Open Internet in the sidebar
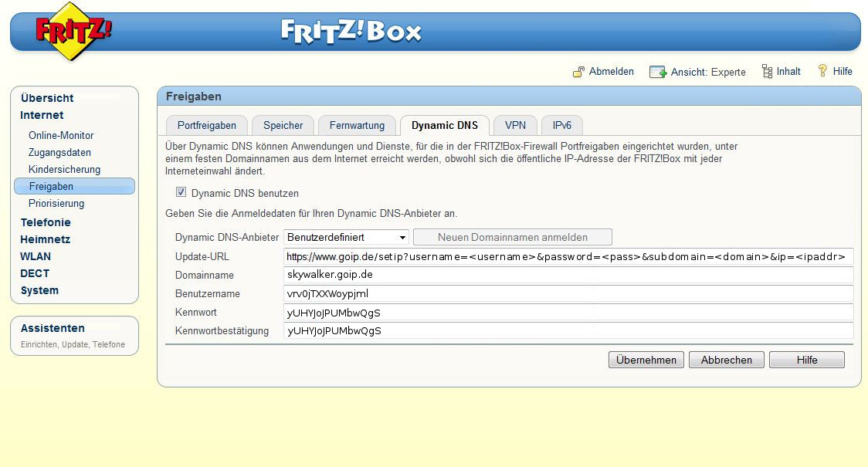Screen dimensions: 868x467 pos(42,115)
